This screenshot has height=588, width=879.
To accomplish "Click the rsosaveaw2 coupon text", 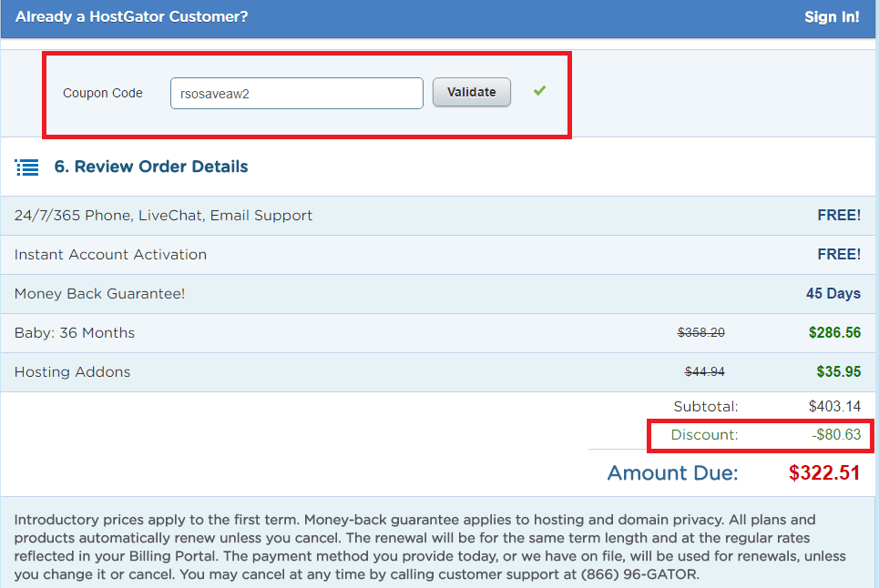I will click(213, 93).
